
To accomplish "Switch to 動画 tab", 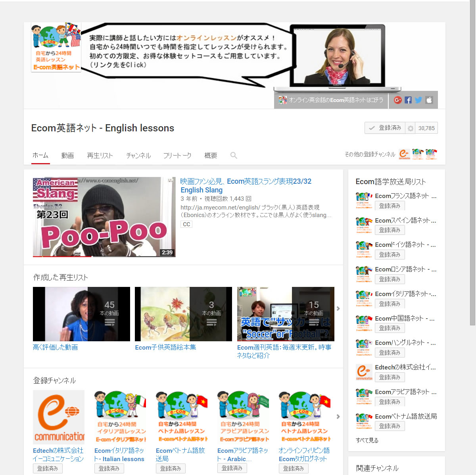I will (x=67, y=156).
